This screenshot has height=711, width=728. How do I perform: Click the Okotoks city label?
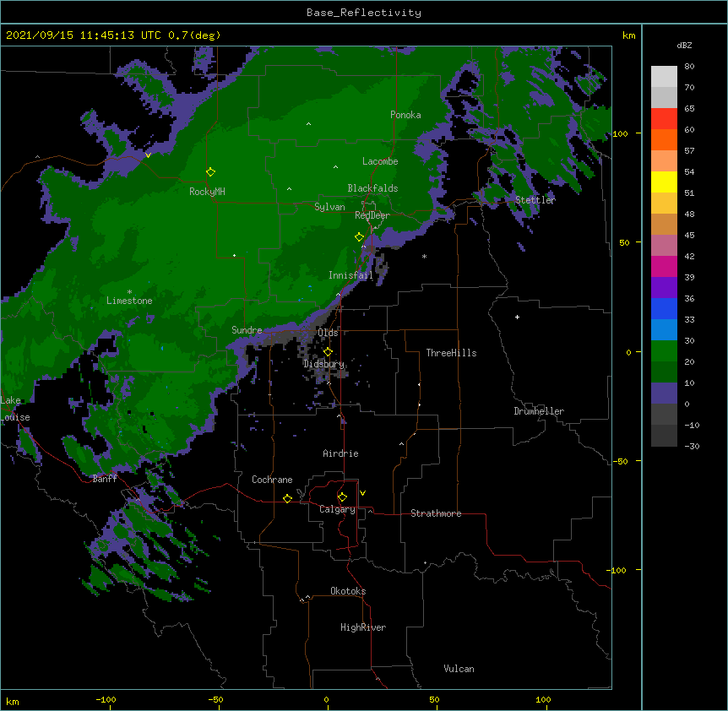click(348, 591)
